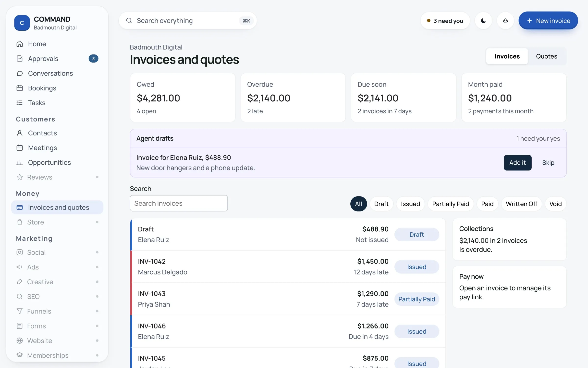Go to Conversations section
This screenshot has width=588, height=368.
(x=57, y=73)
